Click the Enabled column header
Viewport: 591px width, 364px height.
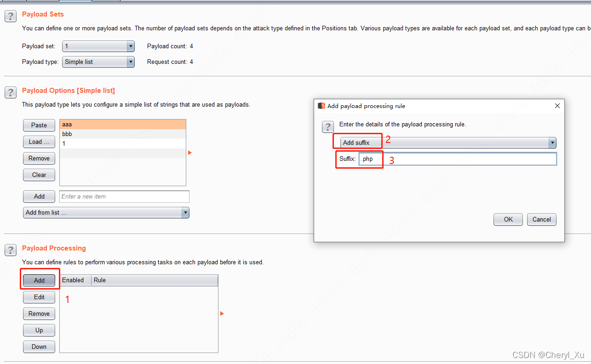pyautogui.click(x=75, y=280)
